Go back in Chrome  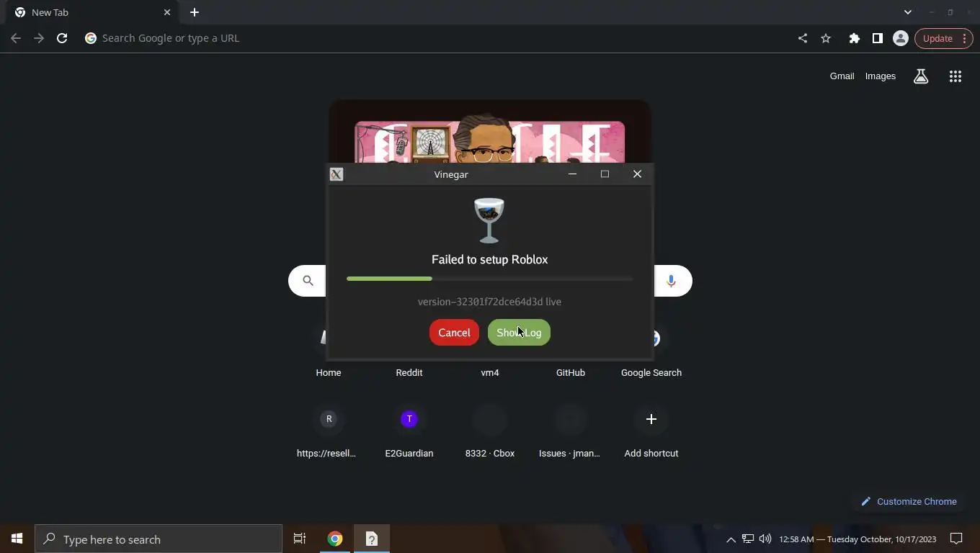pos(16,38)
